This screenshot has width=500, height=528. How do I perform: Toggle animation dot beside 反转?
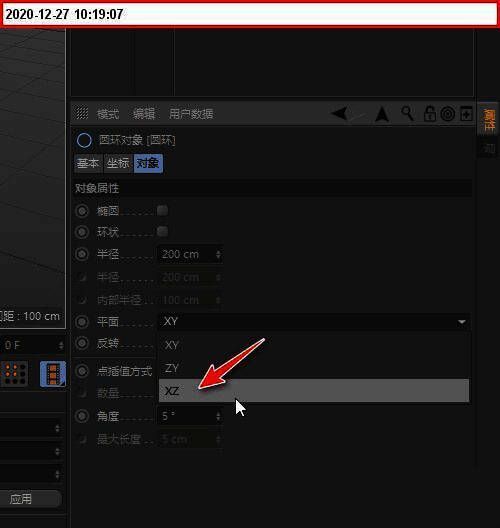(x=82, y=343)
